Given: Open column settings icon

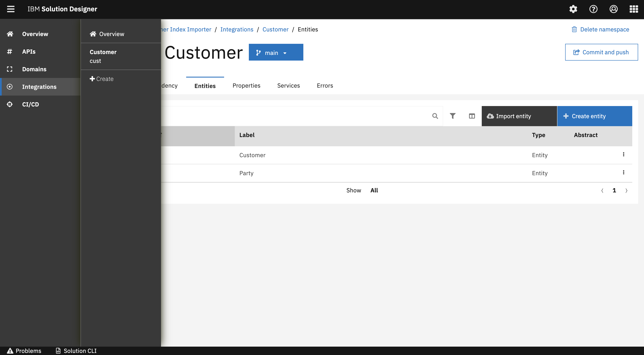Looking at the screenshot, I should click(x=472, y=116).
